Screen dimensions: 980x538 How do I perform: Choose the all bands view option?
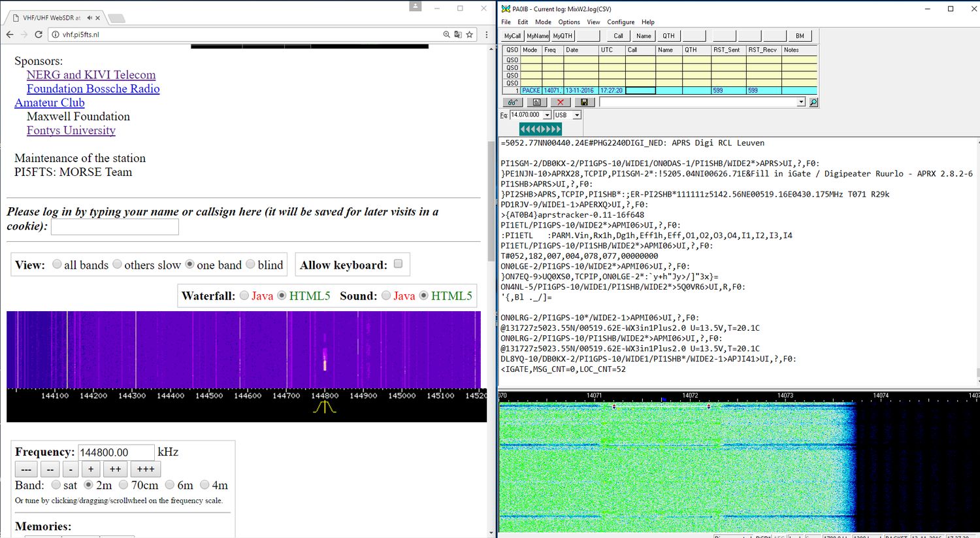click(x=57, y=264)
